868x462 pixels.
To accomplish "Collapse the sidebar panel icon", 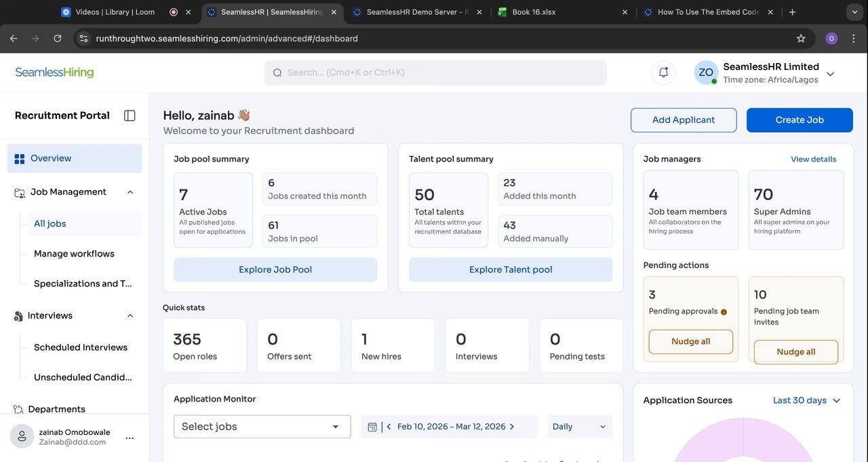I will point(130,116).
